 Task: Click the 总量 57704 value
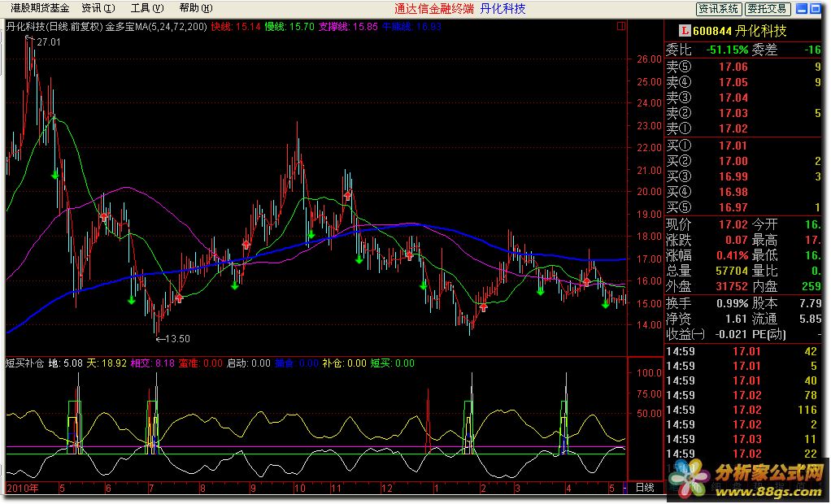click(732, 271)
